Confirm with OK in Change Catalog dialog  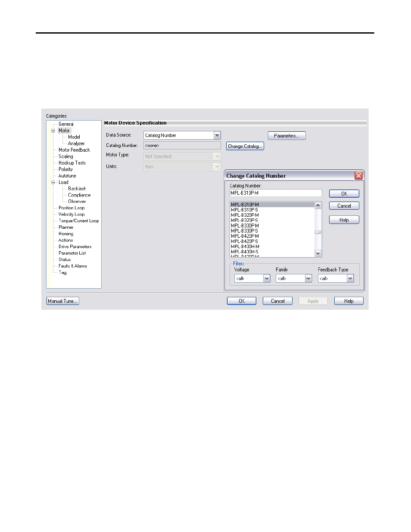point(344,194)
